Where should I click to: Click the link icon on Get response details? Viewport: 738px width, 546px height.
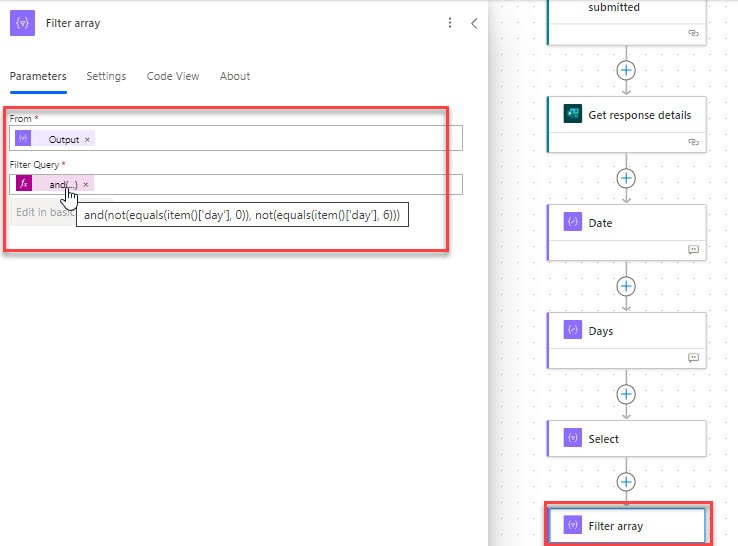(x=693, y=142)
